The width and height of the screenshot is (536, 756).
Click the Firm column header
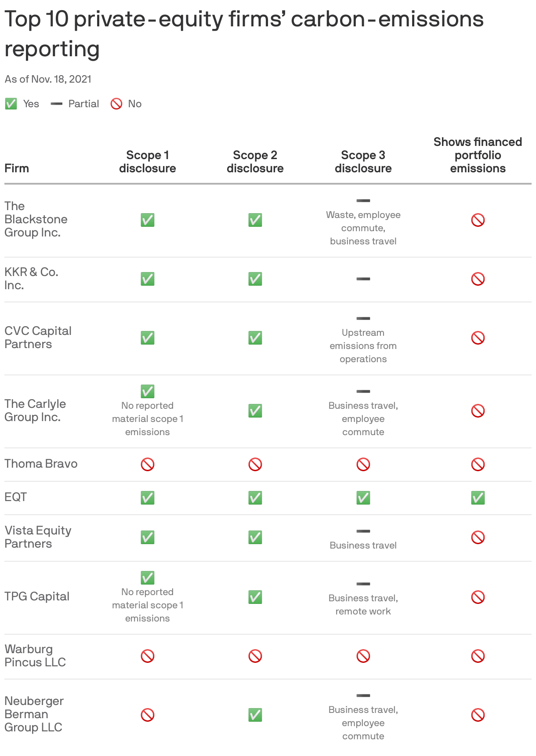pyautogui.click(x=17, y=168)
